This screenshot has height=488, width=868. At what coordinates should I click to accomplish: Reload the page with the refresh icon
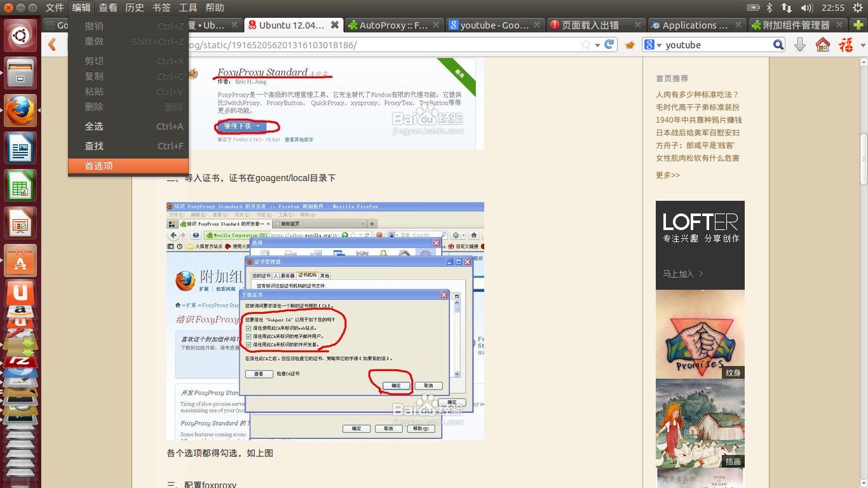(x=609, y=45)
